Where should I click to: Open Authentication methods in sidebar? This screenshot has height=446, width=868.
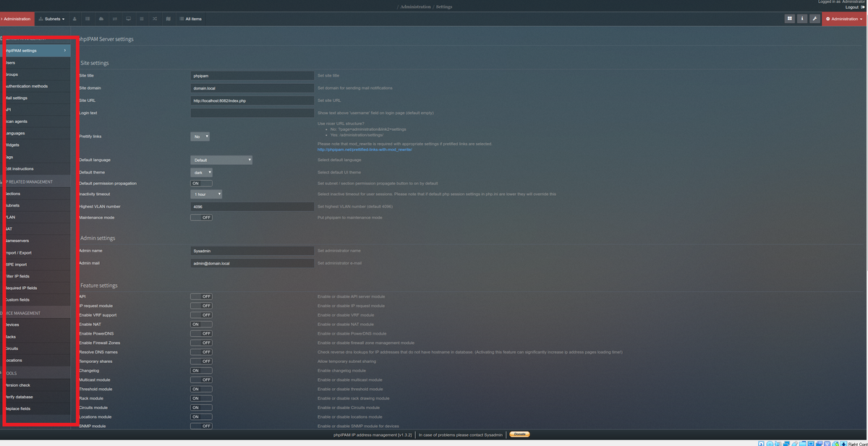point(35,86)
